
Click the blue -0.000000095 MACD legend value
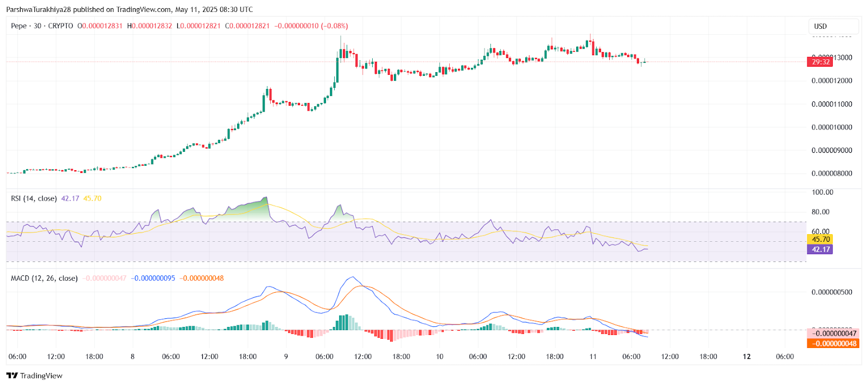pyautogui.click(x=153, y=278)
